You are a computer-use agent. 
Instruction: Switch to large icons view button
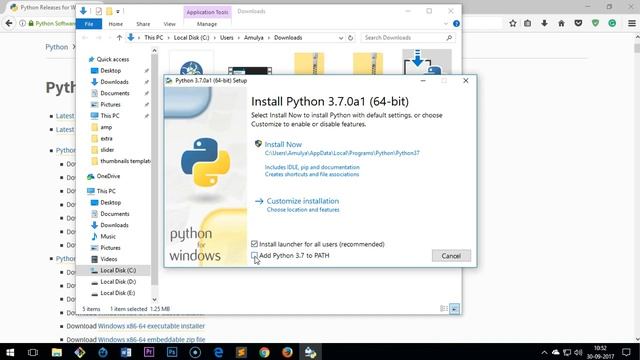(x=454, y=309)
